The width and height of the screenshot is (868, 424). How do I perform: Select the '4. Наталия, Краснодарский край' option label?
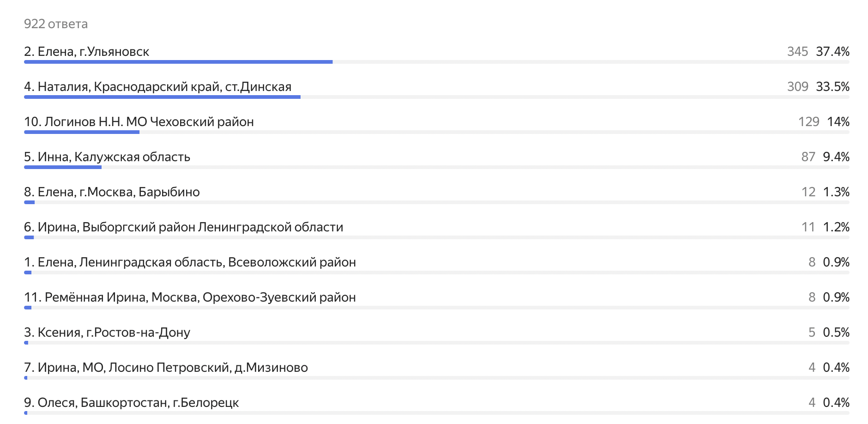coord(158,87)
